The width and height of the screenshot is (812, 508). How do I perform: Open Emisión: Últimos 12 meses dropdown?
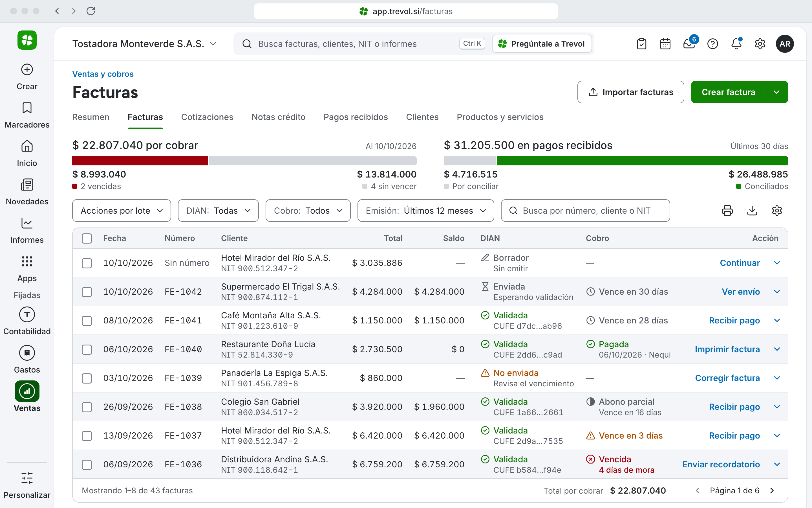425,211
